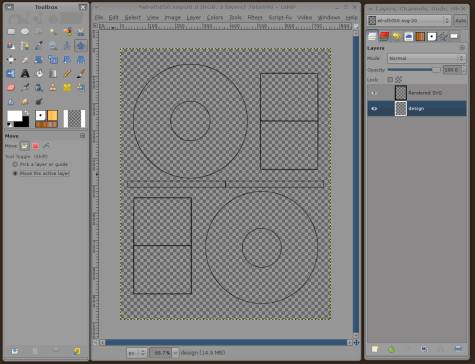The image size is (475, 364).
Task: Select the Blur/Sharpen tool
Action: (11, 102)
